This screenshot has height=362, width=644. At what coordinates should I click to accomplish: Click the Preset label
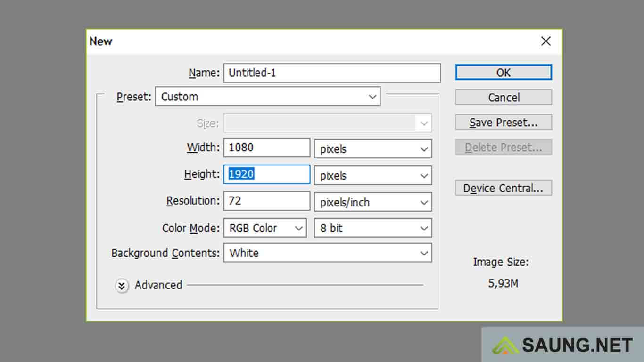[134, 97]
